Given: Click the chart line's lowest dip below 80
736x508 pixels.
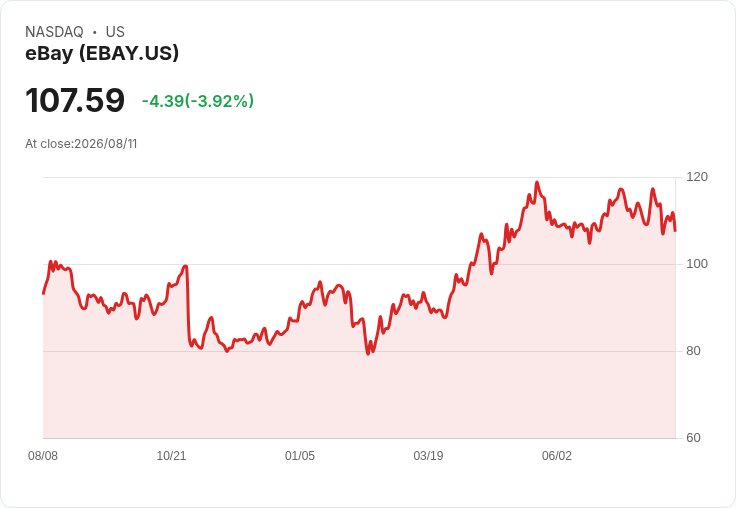Looking at the screenshot, I should [x=368, y=354].
